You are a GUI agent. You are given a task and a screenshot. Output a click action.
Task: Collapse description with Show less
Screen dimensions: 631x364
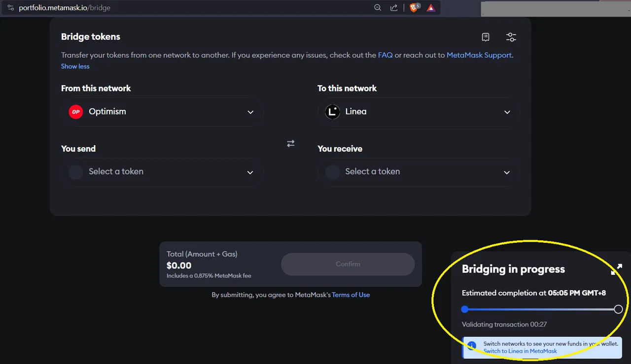click(x=75, y=66)
